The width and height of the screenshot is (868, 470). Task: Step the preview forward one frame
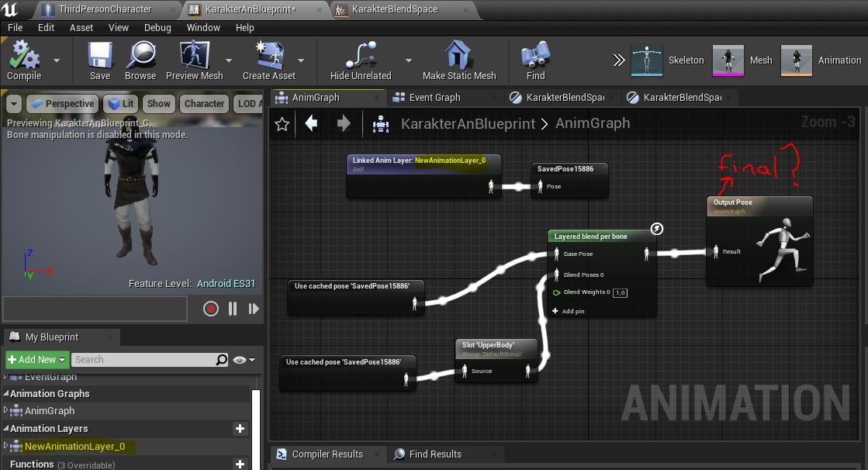point(254,309)
